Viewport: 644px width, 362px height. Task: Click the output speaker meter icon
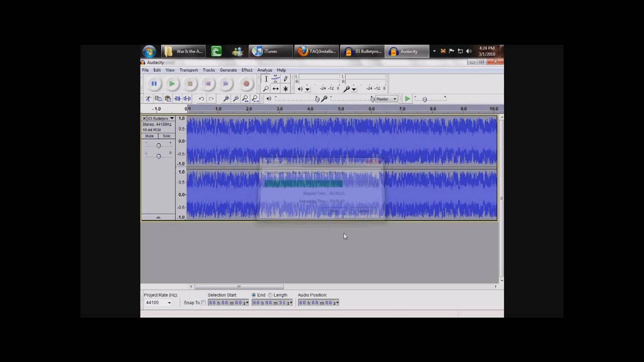tap(300, 89)
